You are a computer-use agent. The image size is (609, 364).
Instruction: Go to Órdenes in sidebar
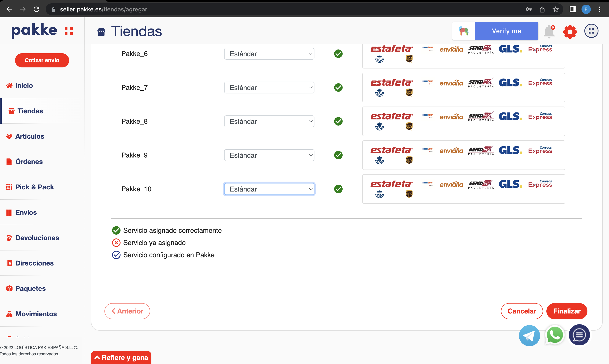click(x=29, y=162)
